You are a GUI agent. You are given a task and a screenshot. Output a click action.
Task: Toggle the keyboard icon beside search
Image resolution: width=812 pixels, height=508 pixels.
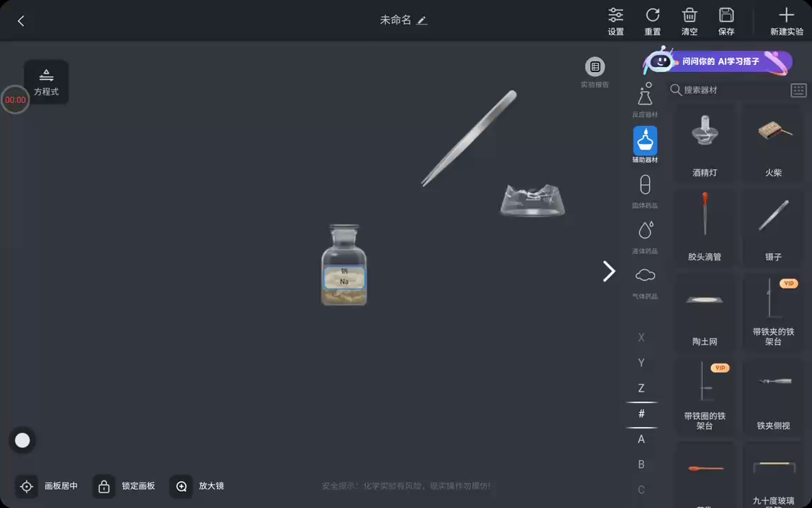coord(798,90)
